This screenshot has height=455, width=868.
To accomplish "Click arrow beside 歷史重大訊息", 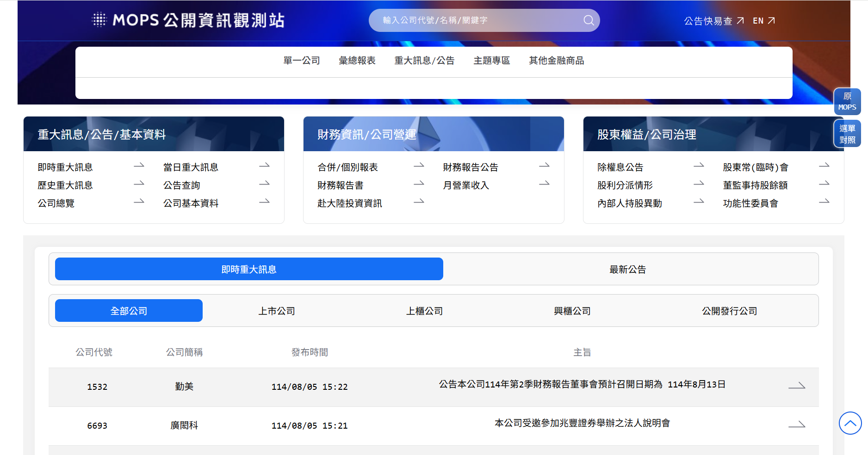I will 139,184.
